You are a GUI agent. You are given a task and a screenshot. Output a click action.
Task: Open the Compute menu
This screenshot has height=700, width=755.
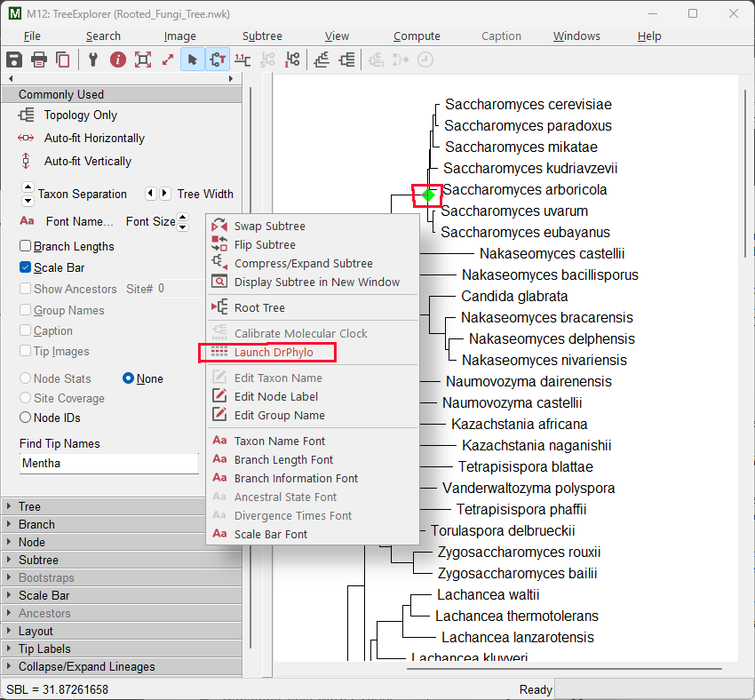point(417,36)
